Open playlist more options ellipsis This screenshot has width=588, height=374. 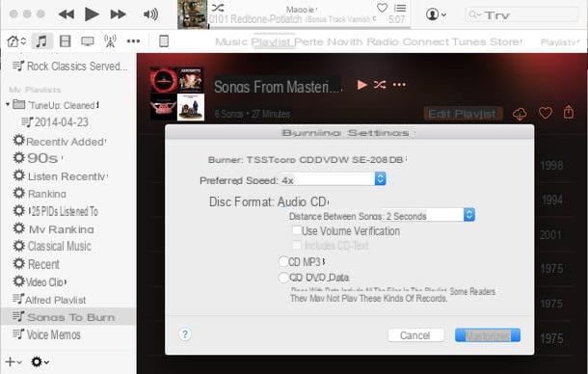399,85
